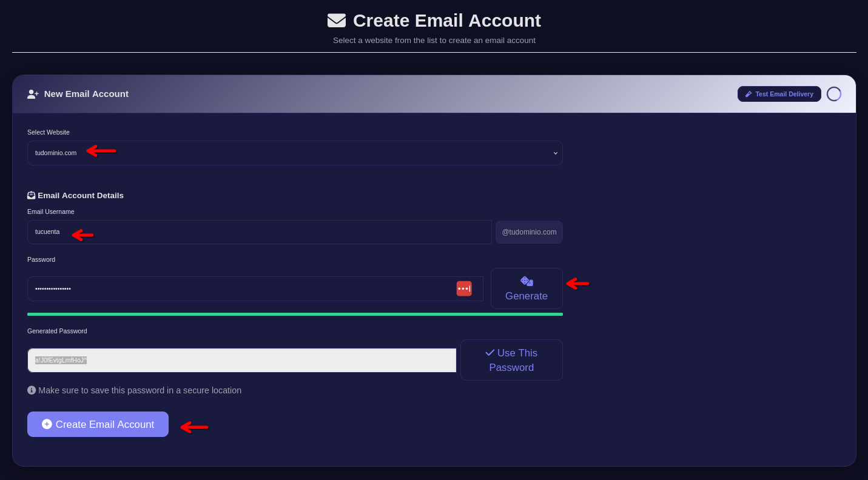Image resolution: width=868 pixels, height=480 pixels.
Task: Click the user-plus icon in card header
Action: [x=33, y=94]
